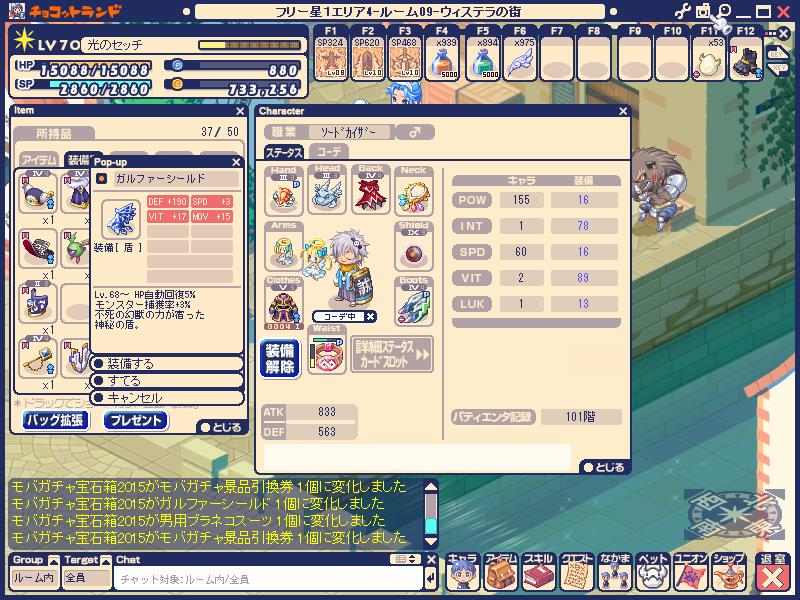Select the Arms equipment slot

point(284,246)
